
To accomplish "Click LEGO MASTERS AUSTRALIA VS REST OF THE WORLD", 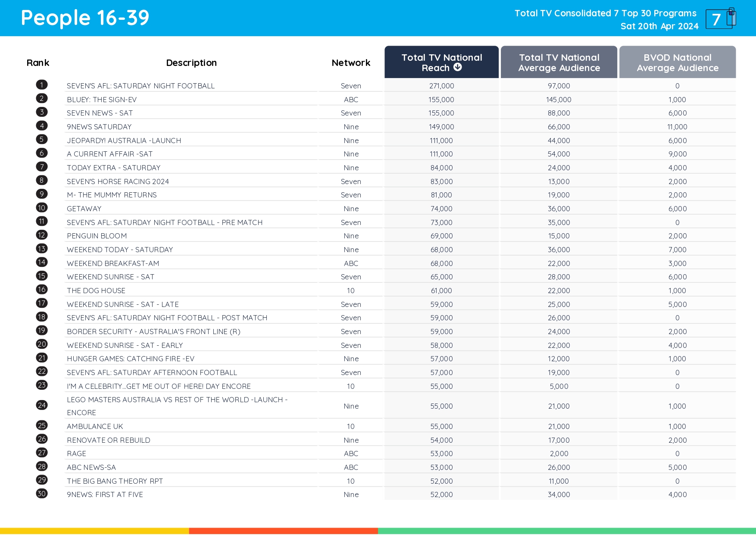I will 177,406.
